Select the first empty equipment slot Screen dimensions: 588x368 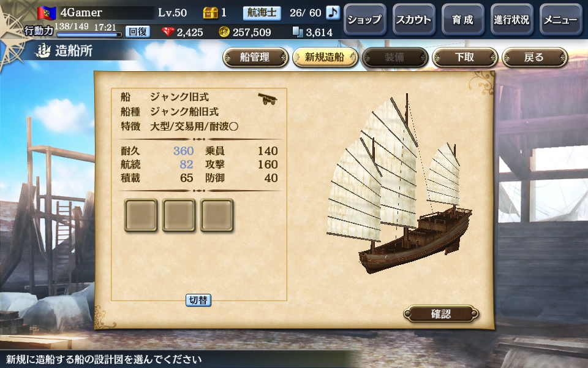(141, 215)
